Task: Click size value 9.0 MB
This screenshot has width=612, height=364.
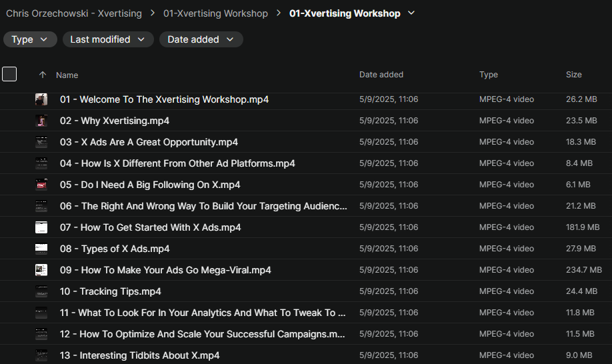Action: pyautogui.click(x=579, y=355)
